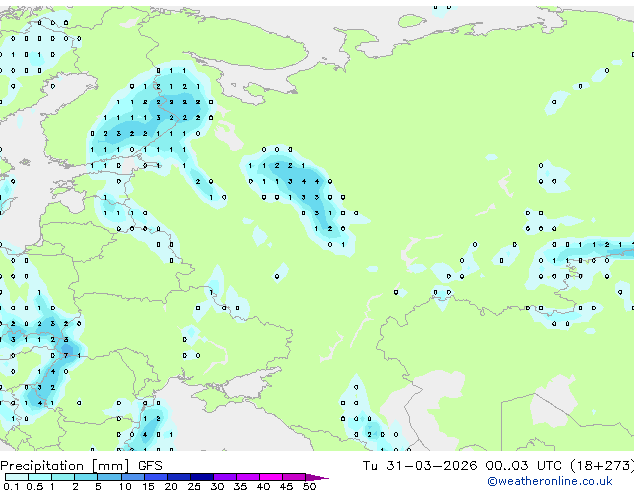Viewport: 634px width, 490px height.
Task: Click the '10' legend scale label
Action: (x=125, y=486)
